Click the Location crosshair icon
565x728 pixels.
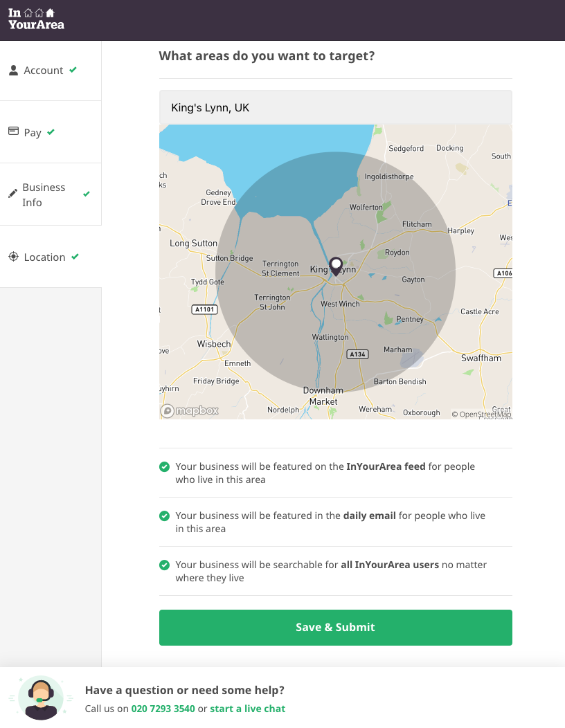[13, 257]
